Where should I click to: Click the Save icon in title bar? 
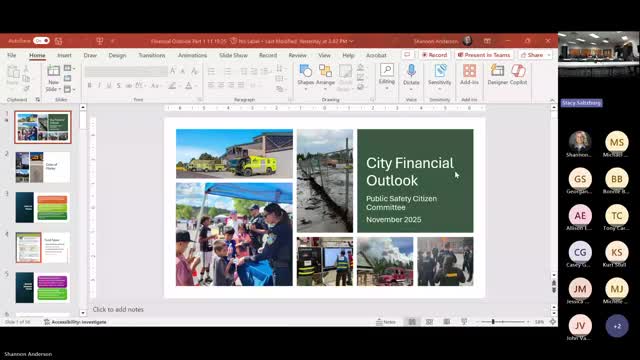(x=58, y=41)
